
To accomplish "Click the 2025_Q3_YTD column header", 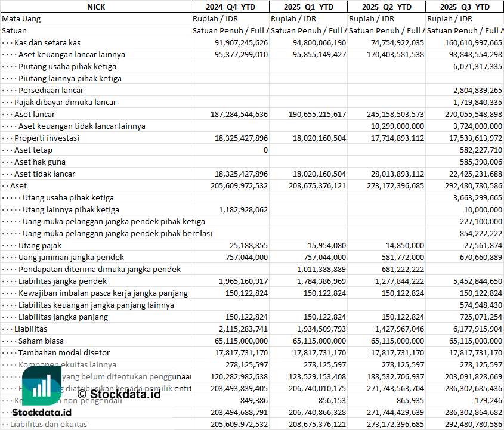I will (465, 7).
